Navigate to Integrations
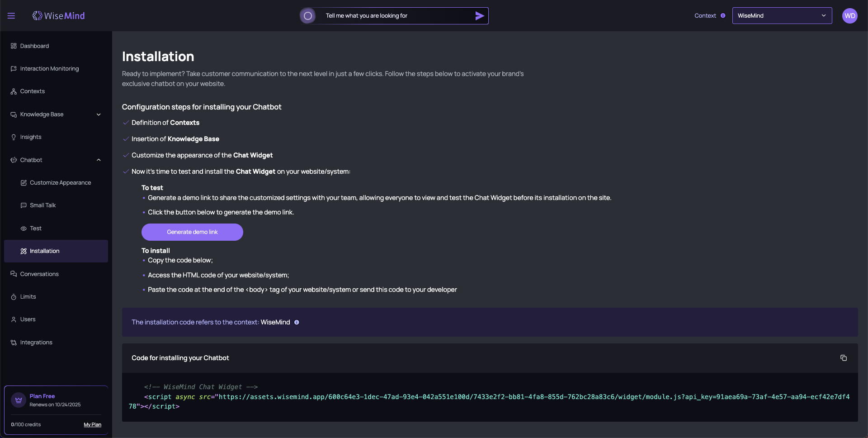 (36, 343)
